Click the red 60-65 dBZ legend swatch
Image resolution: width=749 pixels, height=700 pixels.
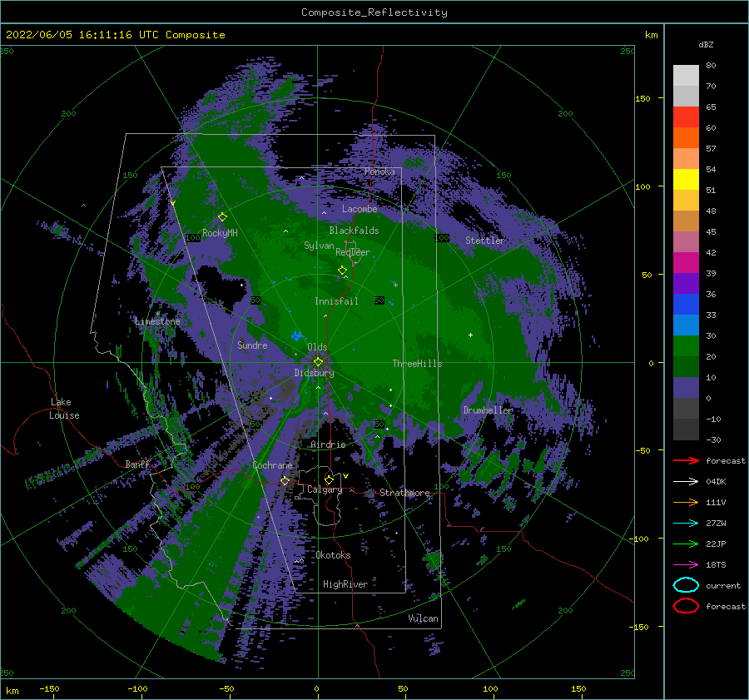pyautogui.click(x=686, y=117)
